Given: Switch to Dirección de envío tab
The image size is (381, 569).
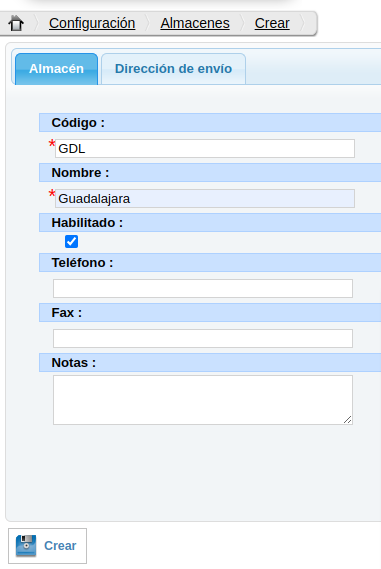Looking at the screenshot, I should (x=173, y=69).
